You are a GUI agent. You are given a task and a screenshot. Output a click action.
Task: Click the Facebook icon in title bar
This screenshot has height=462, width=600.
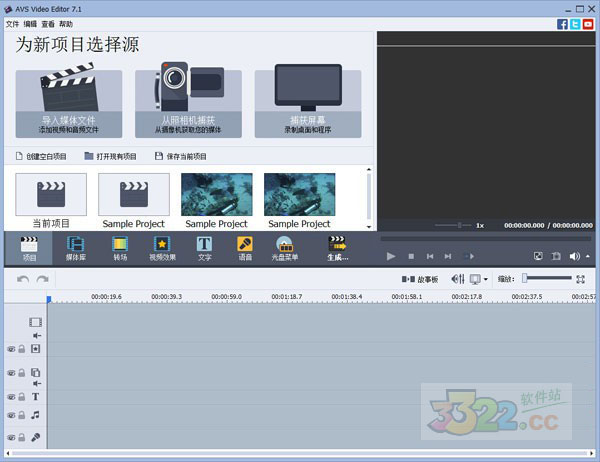(563, 23)
